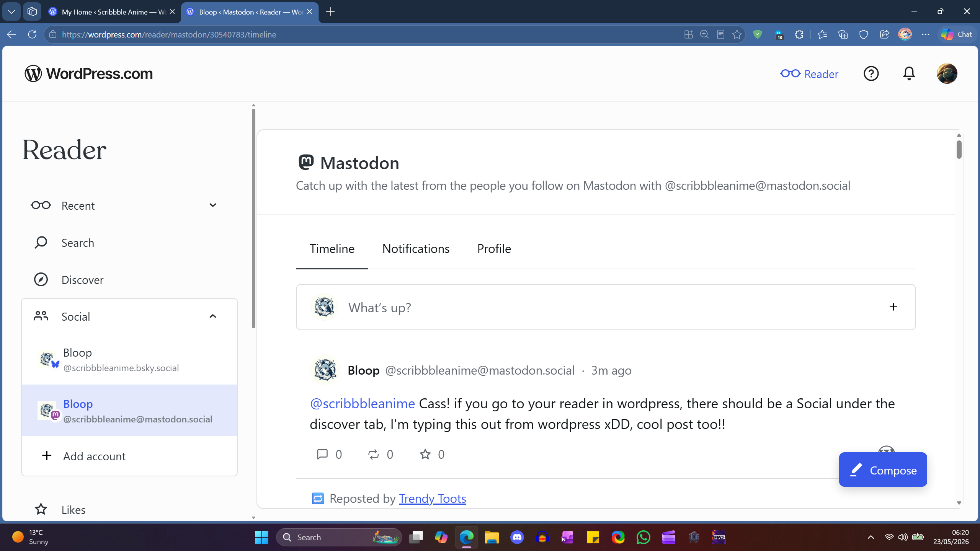Switch to the Timeline tab
This screenshot has width=980, height=551.
pos(332,249)
